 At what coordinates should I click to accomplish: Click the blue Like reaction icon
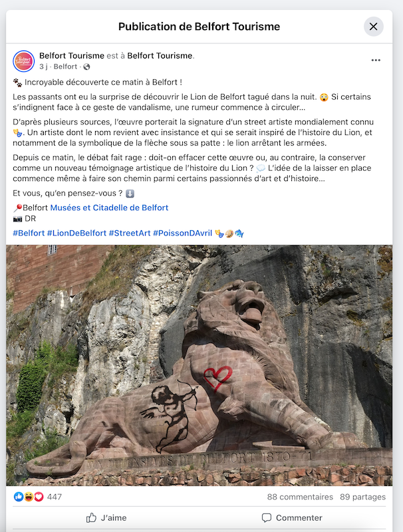(x=19, y=497)
